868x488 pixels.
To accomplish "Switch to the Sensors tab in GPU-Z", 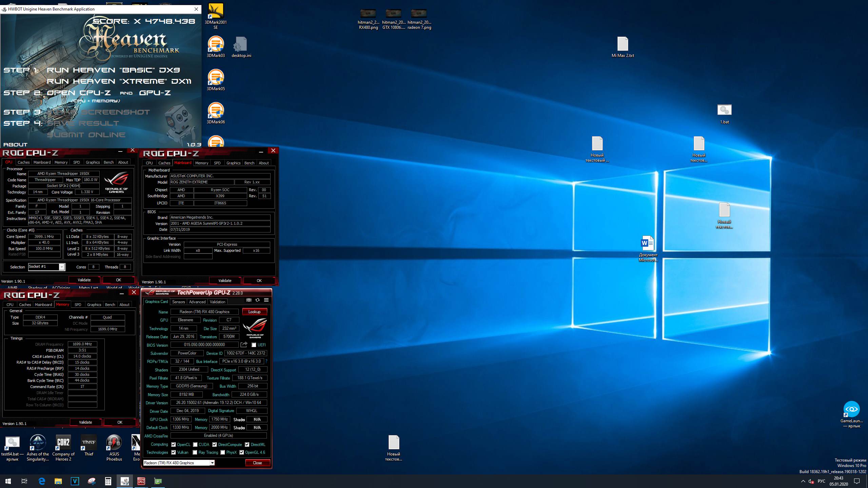I will coord(178,302).
